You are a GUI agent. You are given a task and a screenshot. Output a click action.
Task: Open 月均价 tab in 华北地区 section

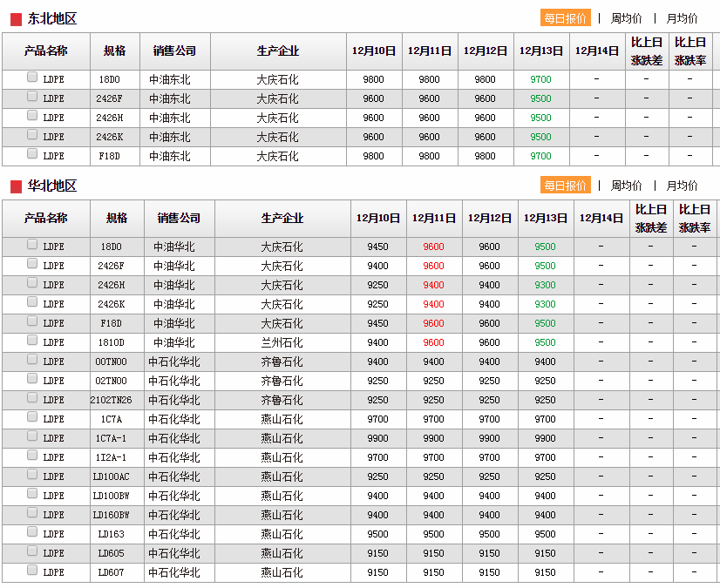point(682,186)
